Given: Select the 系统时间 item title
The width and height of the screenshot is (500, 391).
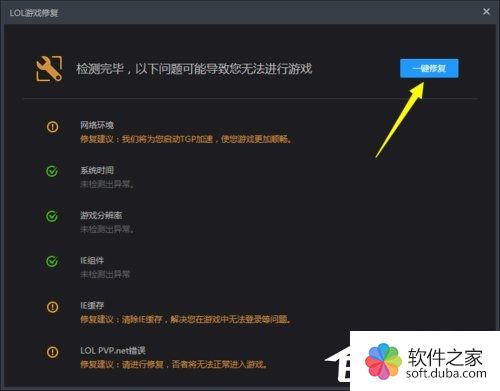Looking at the screenshot, I should 97,170.
